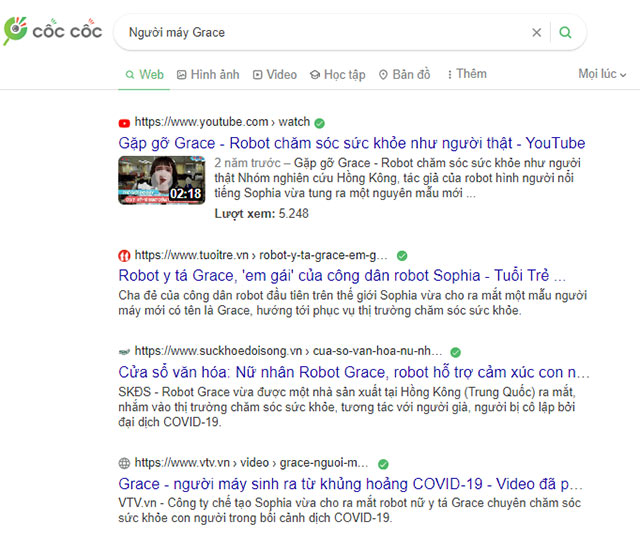
Task: Click snippet starting 'Cha đẻ của công dân robot'
Action: [353, 303]
